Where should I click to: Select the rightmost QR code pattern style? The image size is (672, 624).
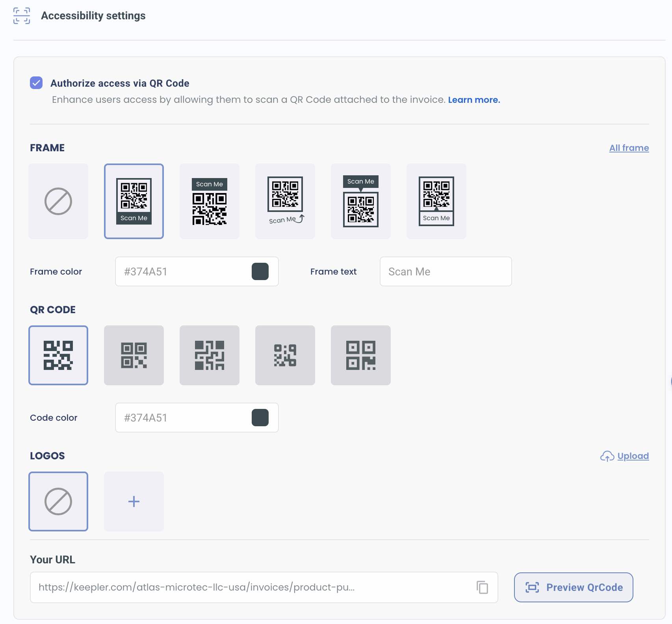(x=360, y=355)
